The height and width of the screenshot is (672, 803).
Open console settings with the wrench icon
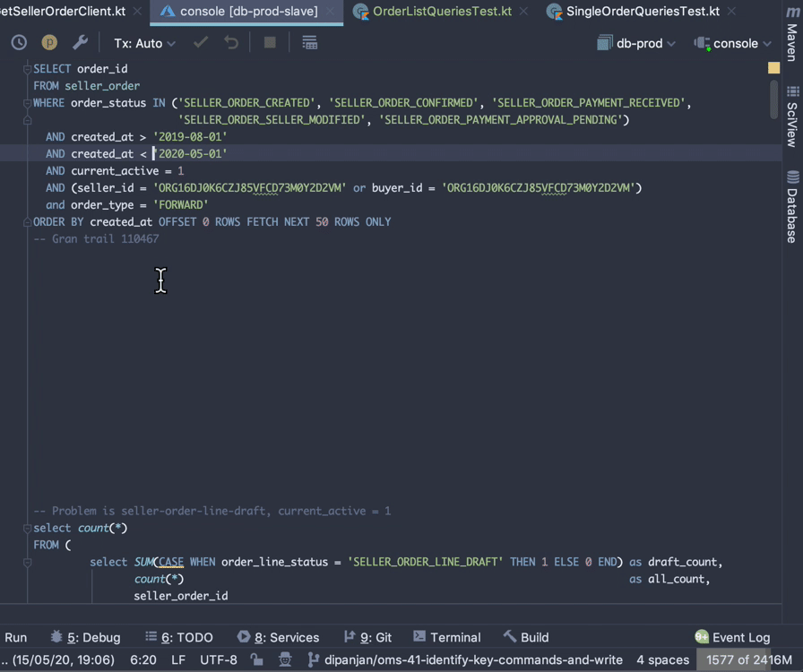[80, 42]
